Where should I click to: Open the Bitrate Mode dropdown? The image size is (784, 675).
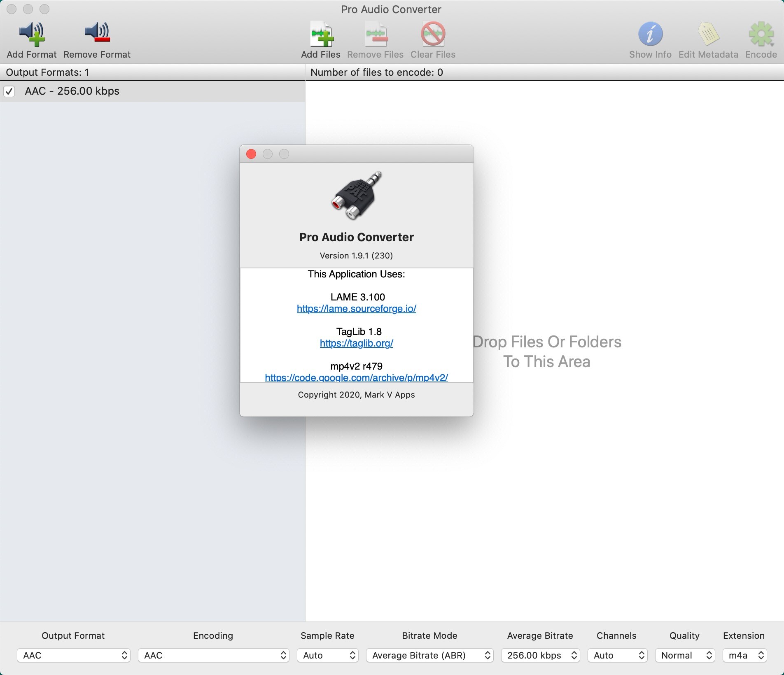pos(429,655)
